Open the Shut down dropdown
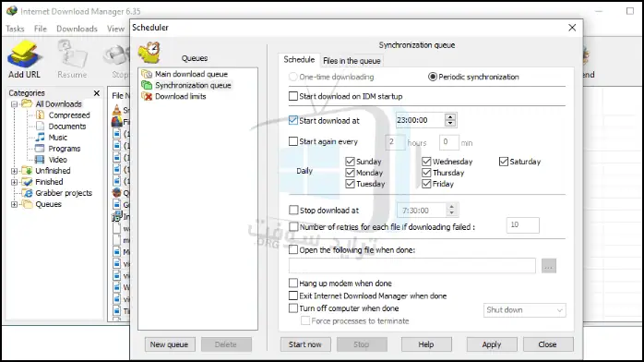 [524, 310]
